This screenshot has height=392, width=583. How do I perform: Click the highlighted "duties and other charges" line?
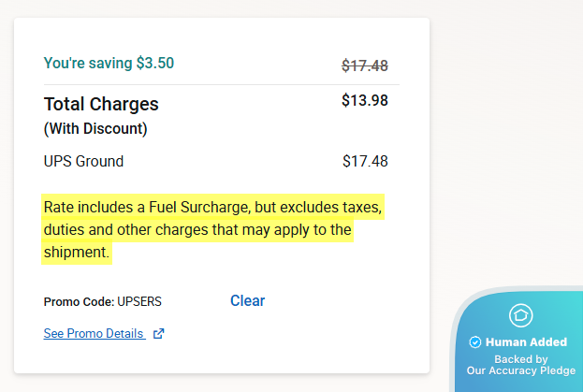tap(197, 229)
